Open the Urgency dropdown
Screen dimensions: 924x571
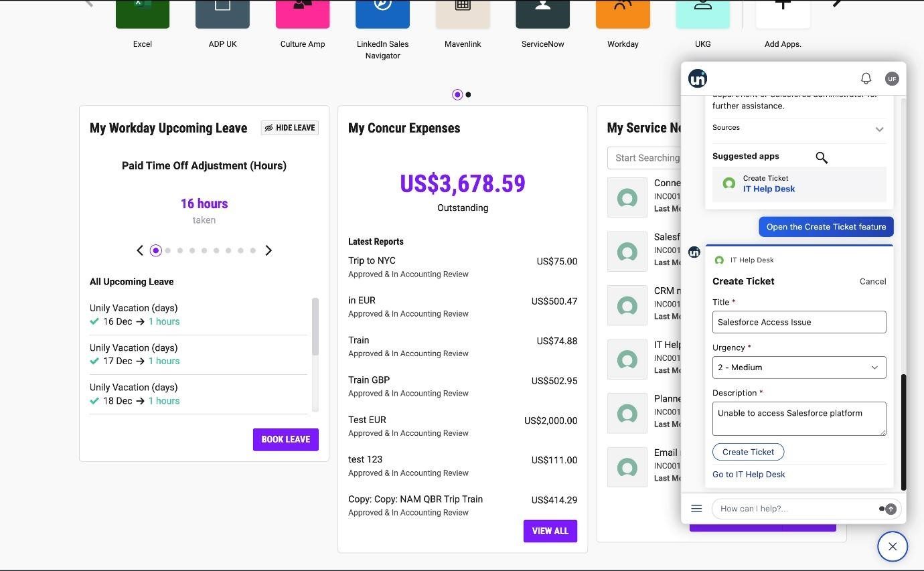pos(799,368)
